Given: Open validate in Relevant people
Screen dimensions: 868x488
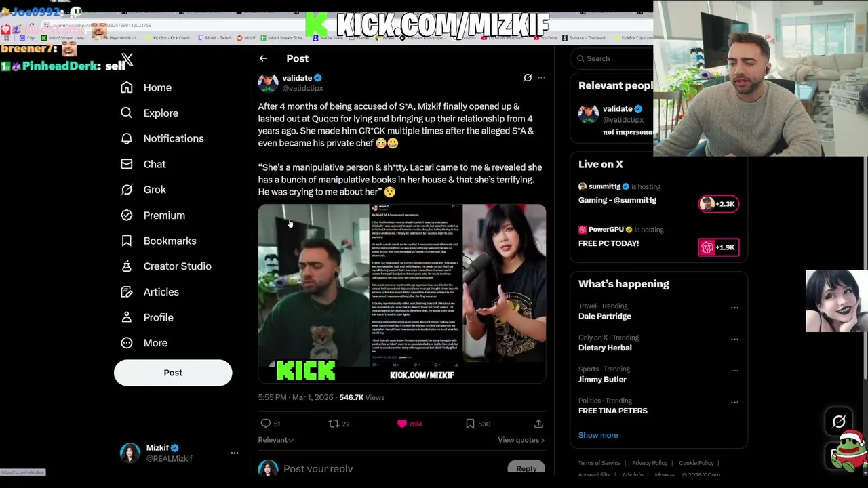Looking at the screenshot, I should pos(617,108).
